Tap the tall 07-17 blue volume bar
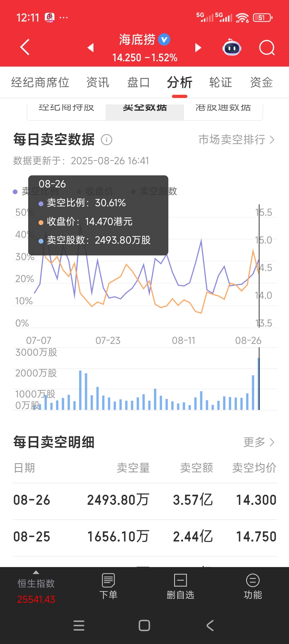289x644 pixels. (x=80, y=390)
